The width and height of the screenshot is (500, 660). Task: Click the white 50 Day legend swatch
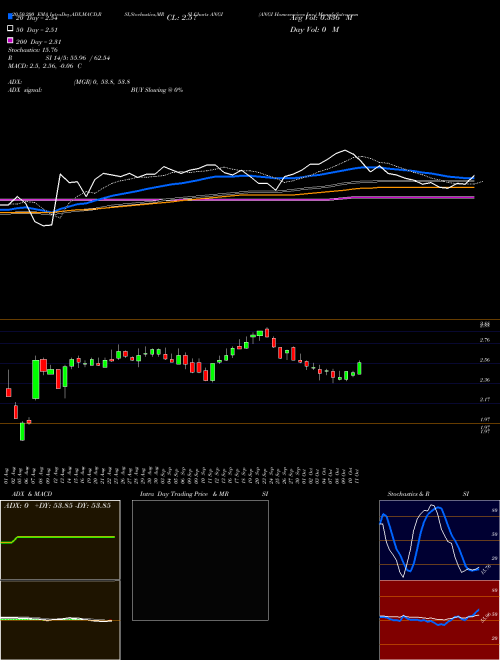[10, 28]
